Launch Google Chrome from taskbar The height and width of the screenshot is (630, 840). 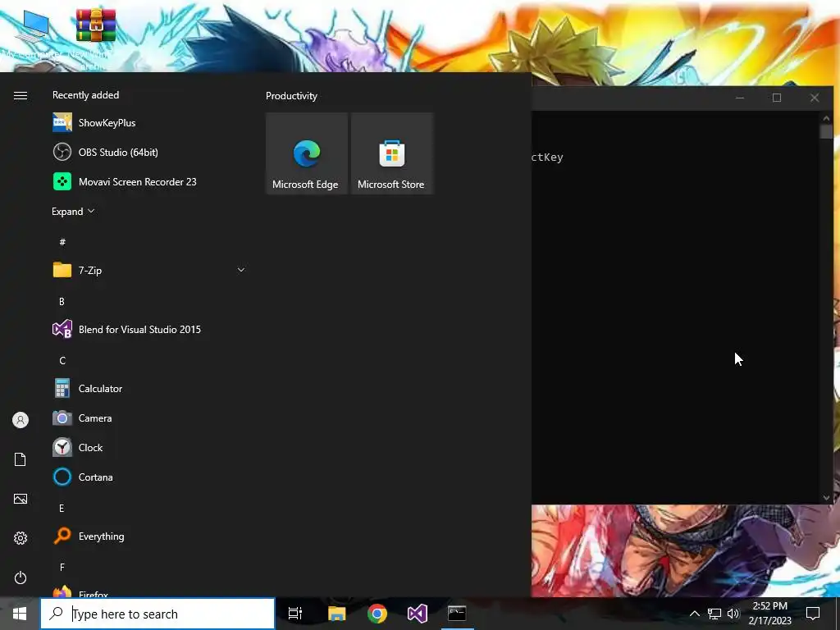(377, 614)
